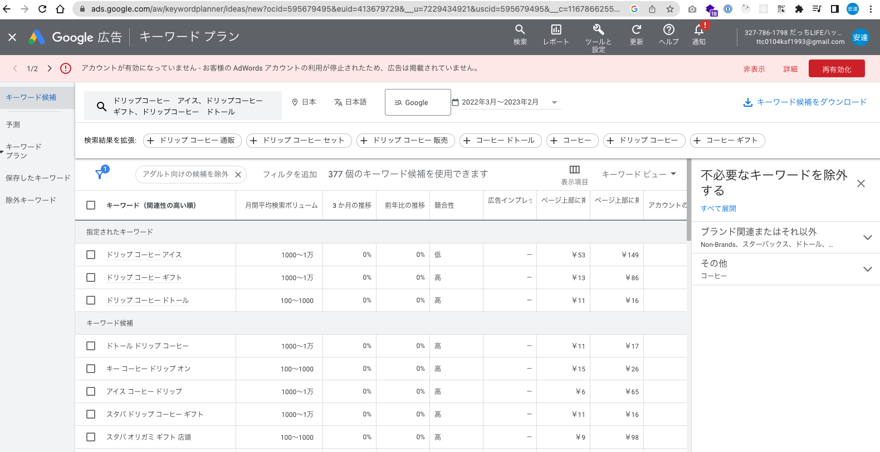The height and width of the screenshot is (452, 880).
Task: Click キーワード候補をダウンロード link
Action: [x=804, y=102]
